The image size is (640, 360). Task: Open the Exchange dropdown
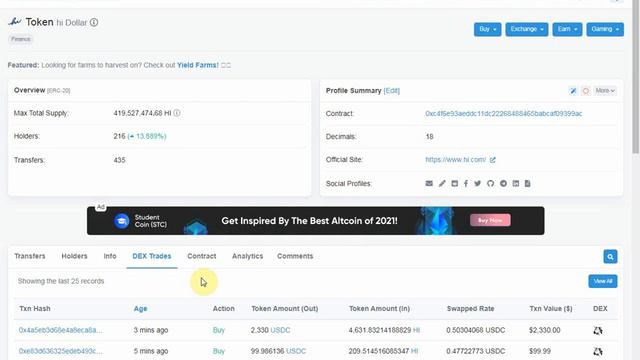527,29
